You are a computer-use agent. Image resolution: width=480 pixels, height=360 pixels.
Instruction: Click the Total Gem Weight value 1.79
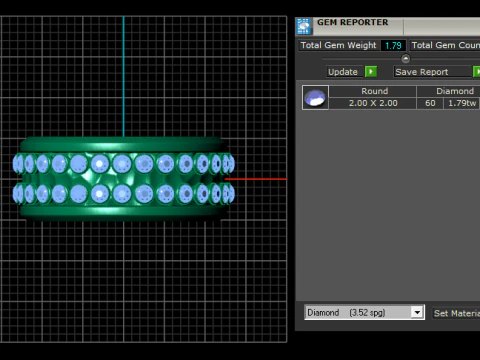(393, 46)
